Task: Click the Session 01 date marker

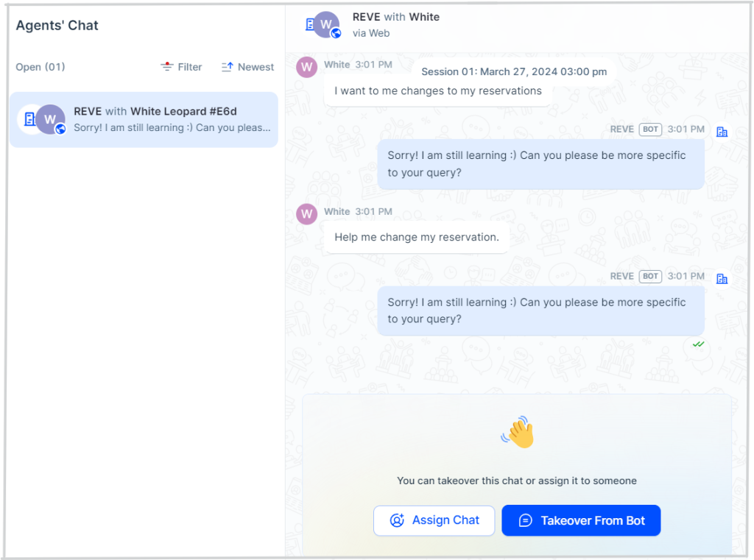Action: pos(514,71)
